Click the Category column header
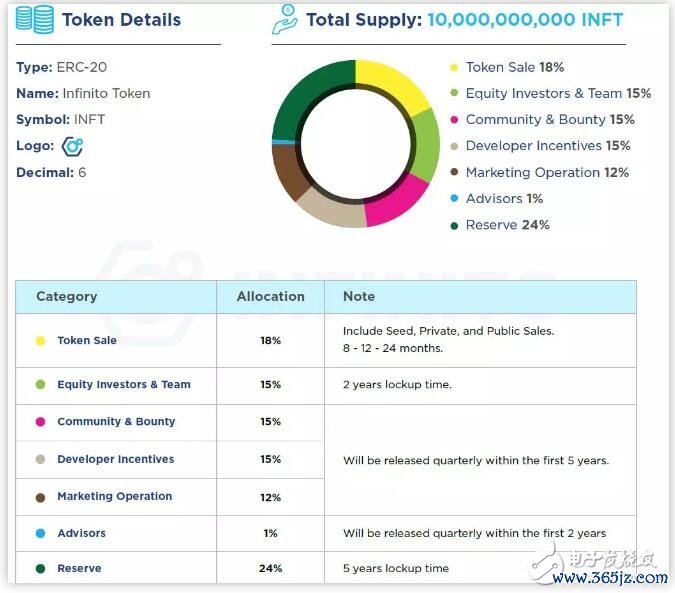Image resolution: width=675 pixels, height=593 pixels. (67, 296)
